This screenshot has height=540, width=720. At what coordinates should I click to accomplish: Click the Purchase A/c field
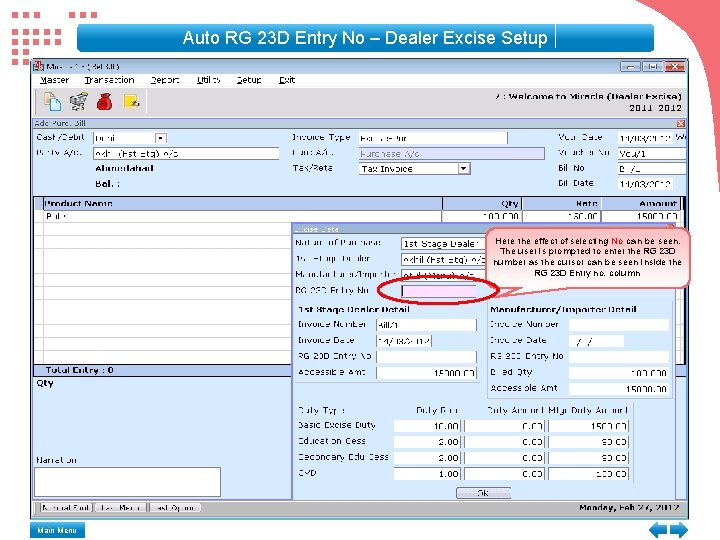pos(451,153)
